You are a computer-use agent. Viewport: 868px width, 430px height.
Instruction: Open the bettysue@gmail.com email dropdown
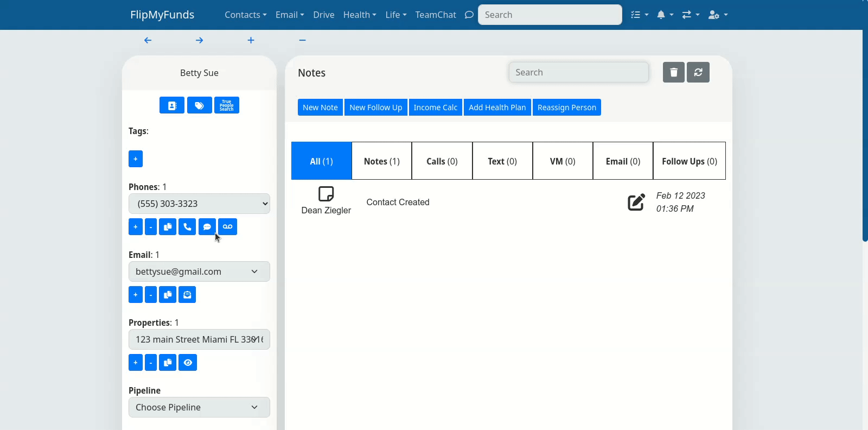(x=199, y=271)
